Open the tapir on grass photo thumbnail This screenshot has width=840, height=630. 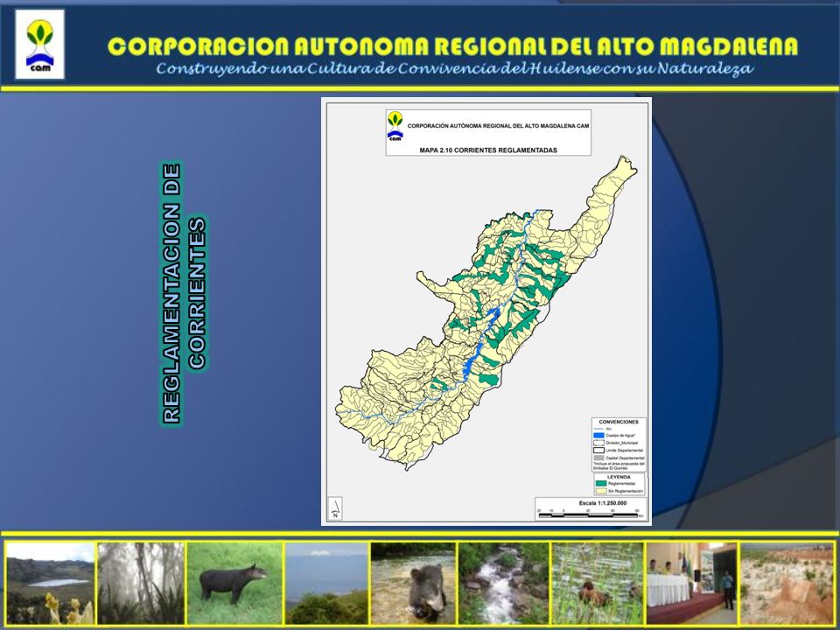234,584
